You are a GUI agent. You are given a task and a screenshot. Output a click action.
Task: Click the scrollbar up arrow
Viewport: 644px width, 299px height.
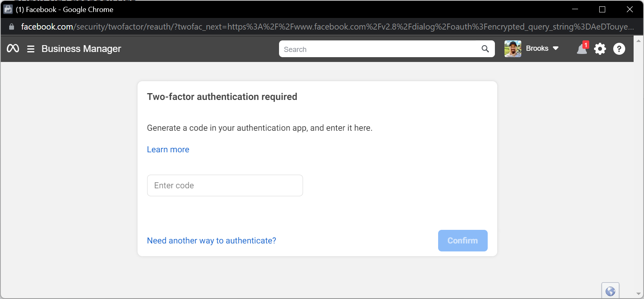pyautogui.click(x=638, y=41)
